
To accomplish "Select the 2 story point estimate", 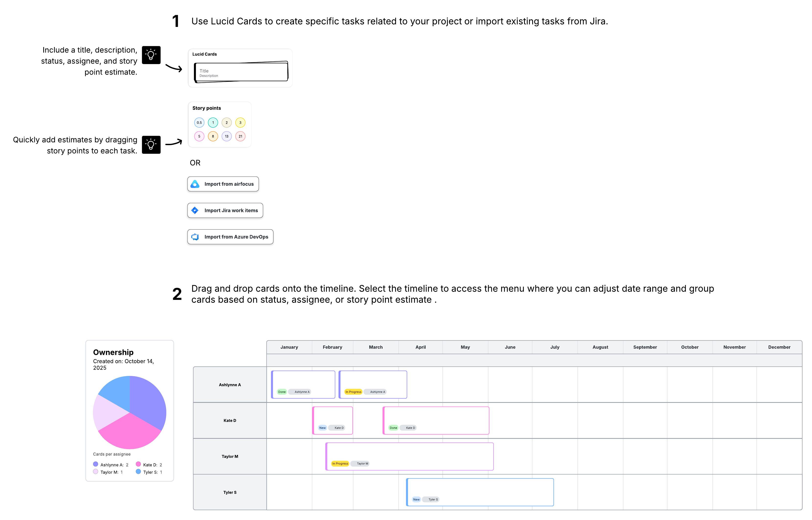I will pos(226,122).
